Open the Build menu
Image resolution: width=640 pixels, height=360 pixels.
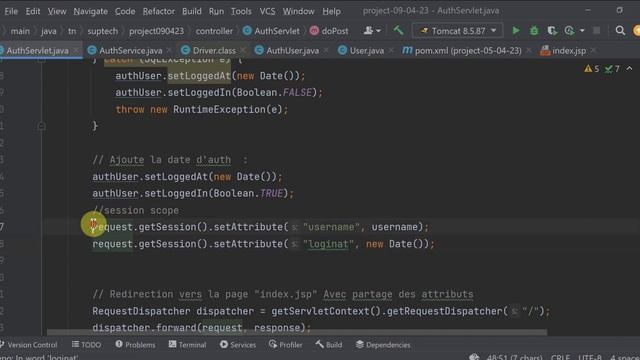point(191,11)
